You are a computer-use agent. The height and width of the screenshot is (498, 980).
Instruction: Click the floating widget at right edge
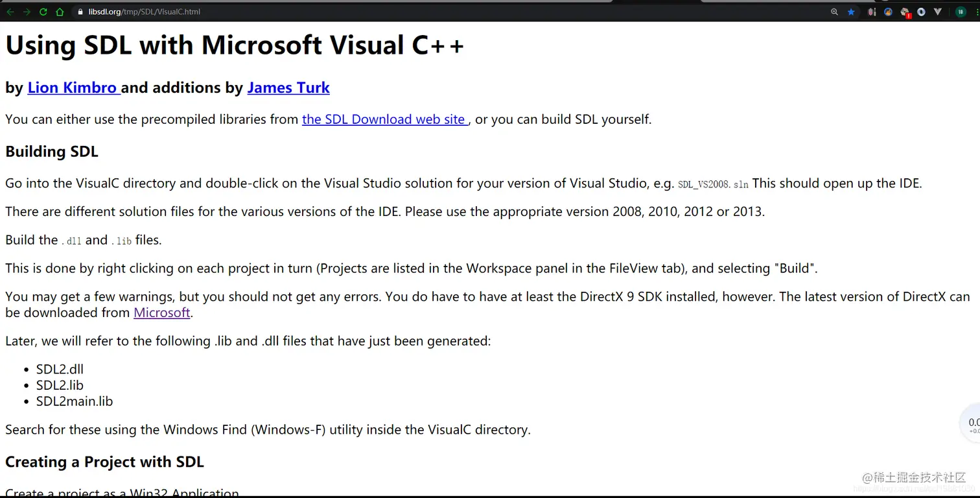pos(970,423)
